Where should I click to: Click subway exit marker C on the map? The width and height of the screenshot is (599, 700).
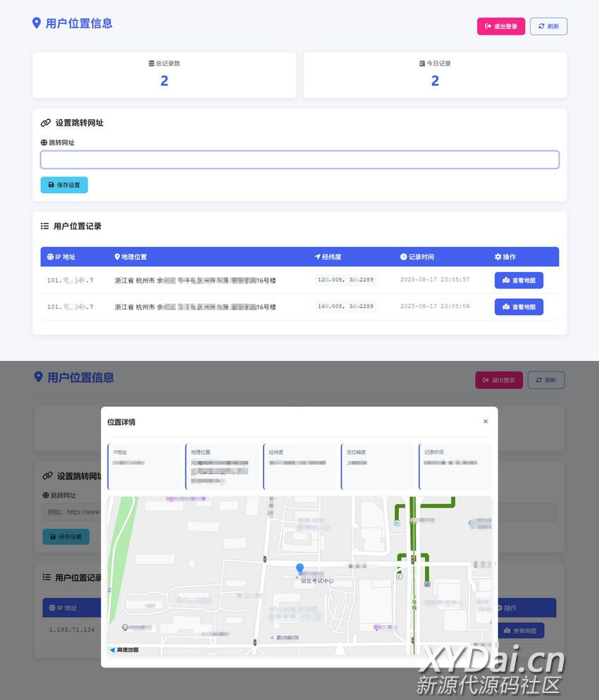coord(400,576)
